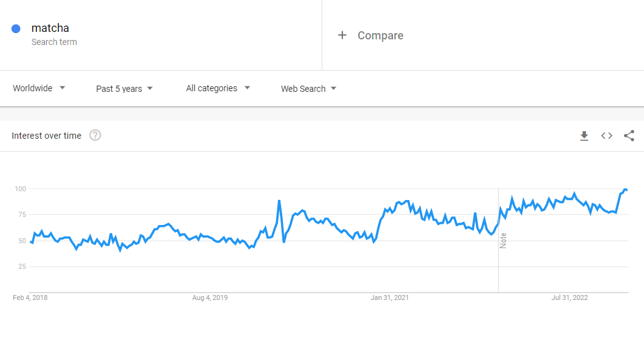Click the Jan 31, 2021 axis label

click(390, 297)
